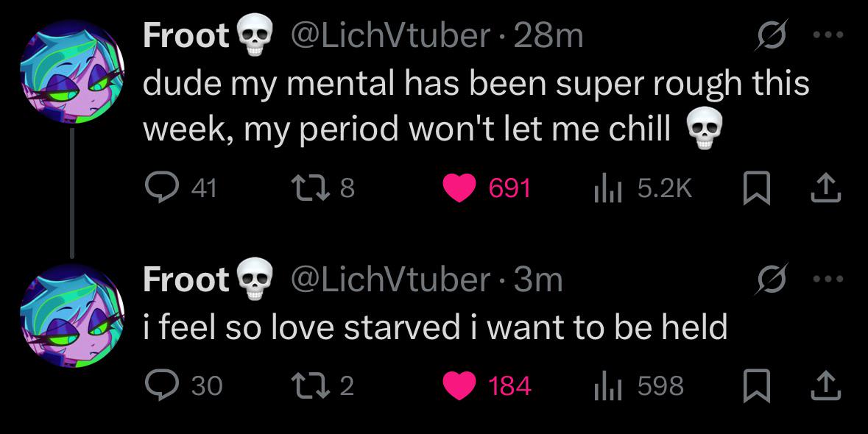
Task: Open the three-dot menu on second tweet
Action: [829, 279]
